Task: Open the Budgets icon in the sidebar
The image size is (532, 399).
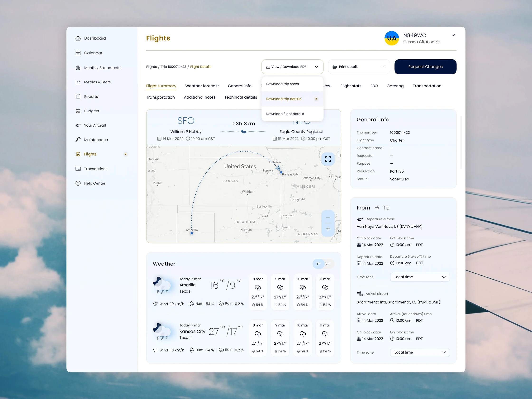Action: click(78, 111)
